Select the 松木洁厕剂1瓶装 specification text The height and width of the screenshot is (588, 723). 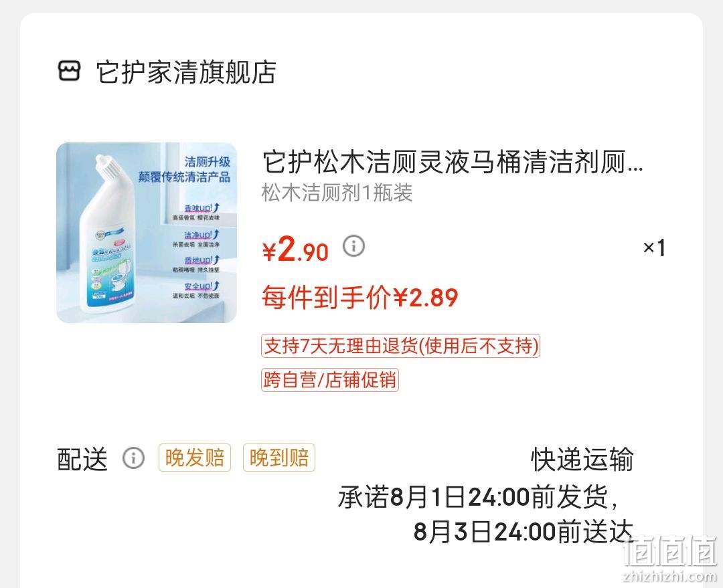pos(337,193)
